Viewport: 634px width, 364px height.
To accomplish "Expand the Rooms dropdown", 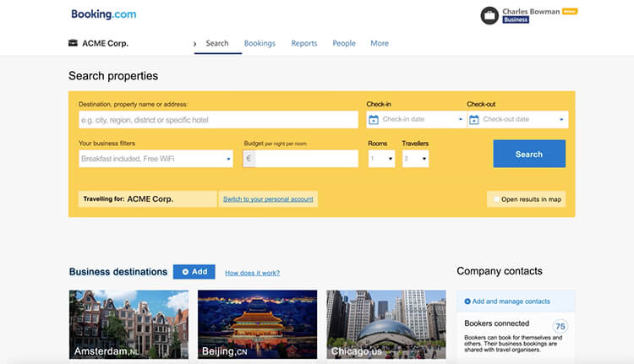I will pyautogui.click(x=381, y=159).
